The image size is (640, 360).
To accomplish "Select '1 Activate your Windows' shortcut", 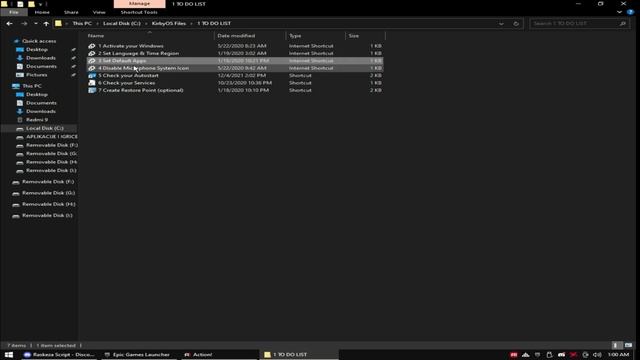I will 235,46.
